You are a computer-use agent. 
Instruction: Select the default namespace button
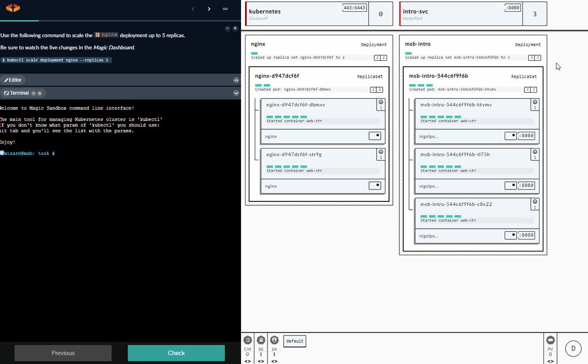tap(294, 341)
